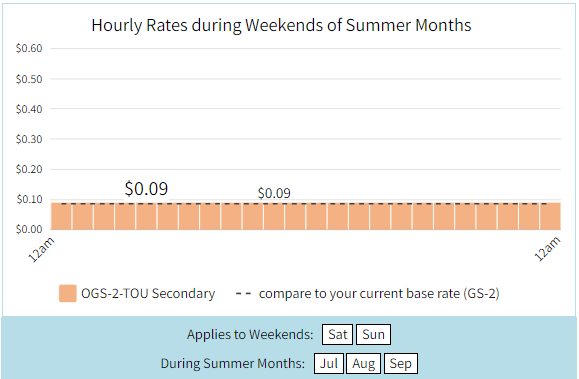The image size is (579, 379).
Task: Click the dashed line legend icon
Action: click(243, 294)
